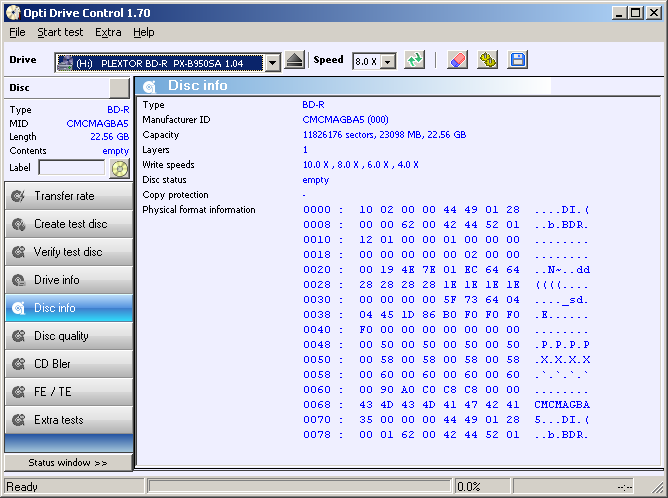Click MID value CMCMAGBA5 in Disc panel
This screenshot has height=498, width=668.
(x=98, y=124)
